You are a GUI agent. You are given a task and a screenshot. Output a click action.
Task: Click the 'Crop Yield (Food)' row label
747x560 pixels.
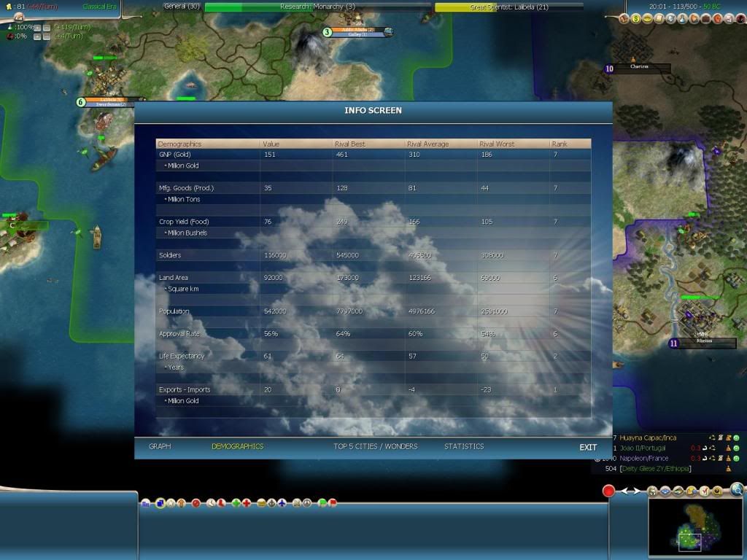point(183,222)
